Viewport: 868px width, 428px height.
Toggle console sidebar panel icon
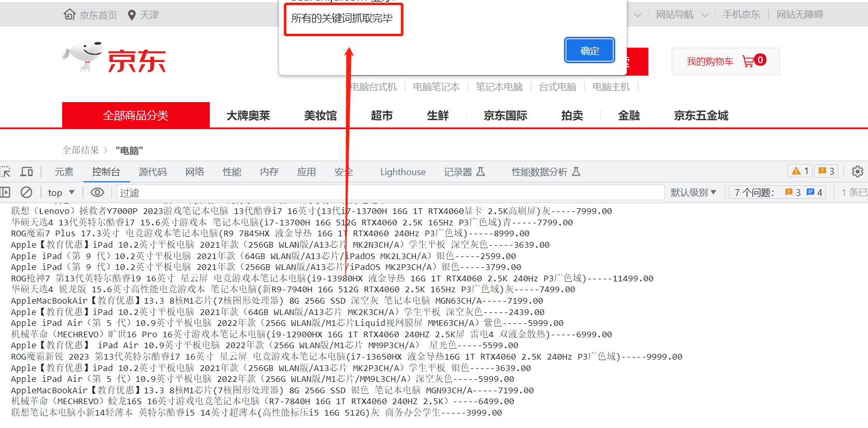[x=5, y=192]
